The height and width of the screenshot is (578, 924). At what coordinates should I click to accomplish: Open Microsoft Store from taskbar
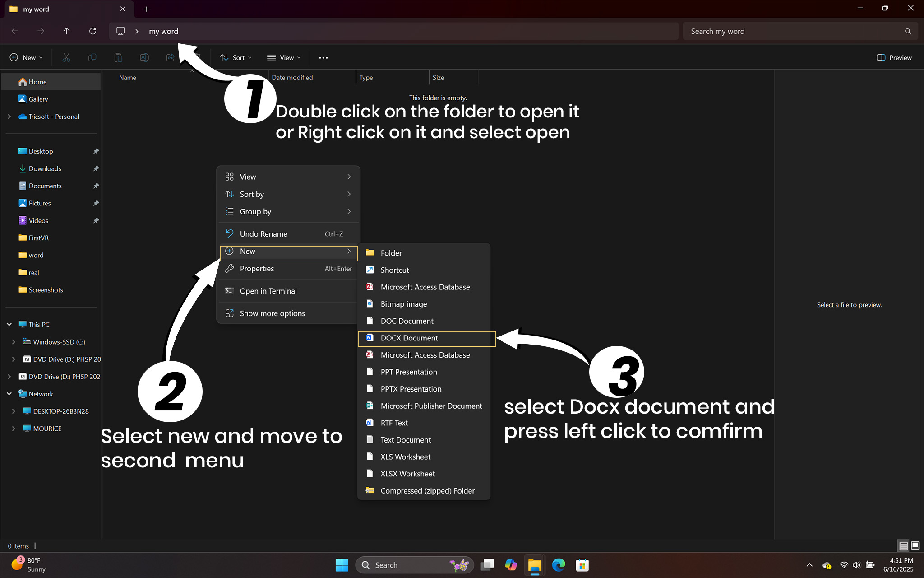click(582, 565)
